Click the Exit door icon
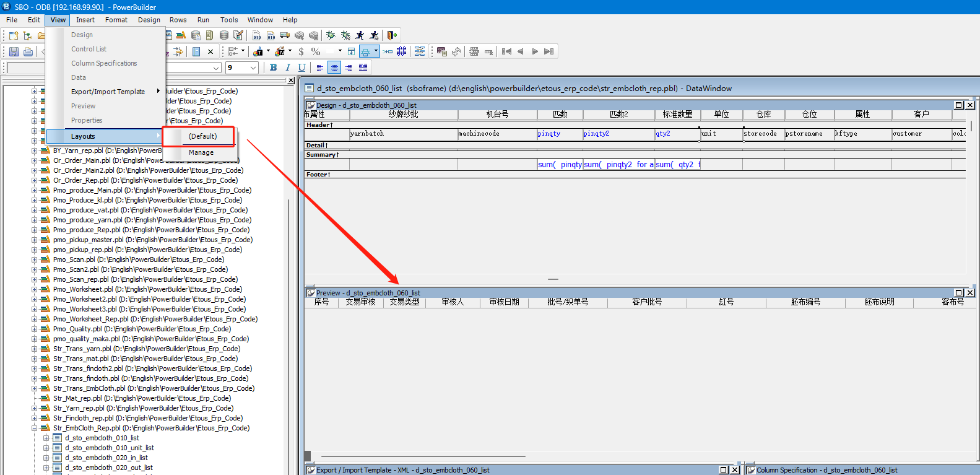The height and width of the screenshot is (475, 980). point(392,35)
